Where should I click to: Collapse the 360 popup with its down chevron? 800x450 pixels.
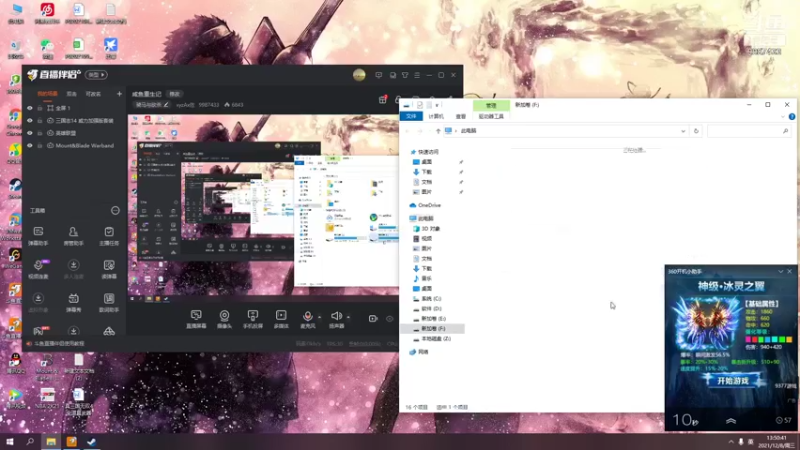(781, 271)
